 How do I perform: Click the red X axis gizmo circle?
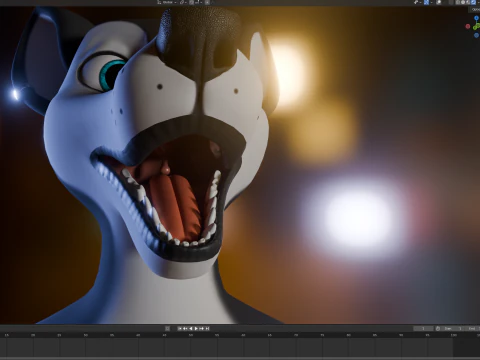468,26
